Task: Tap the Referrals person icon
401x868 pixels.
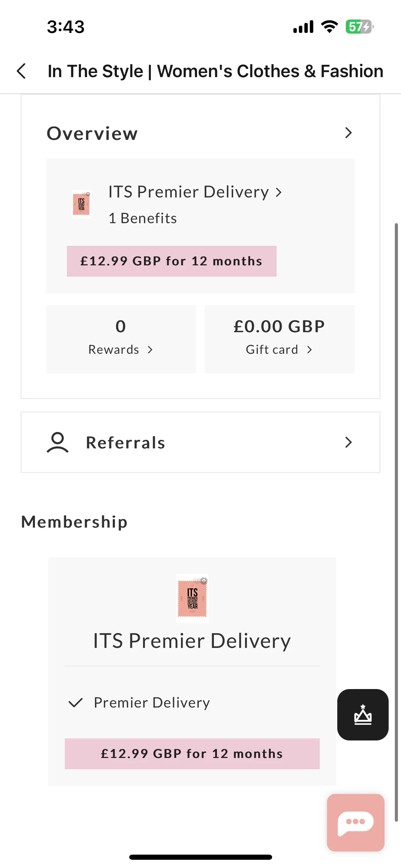Action: (58, 442)
